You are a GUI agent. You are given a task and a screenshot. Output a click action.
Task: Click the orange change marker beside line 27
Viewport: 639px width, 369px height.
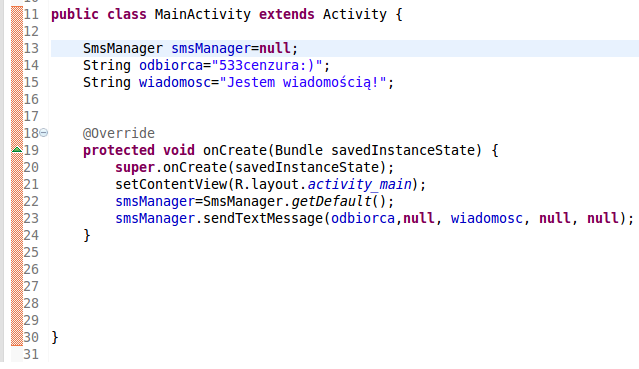(17, 286)
